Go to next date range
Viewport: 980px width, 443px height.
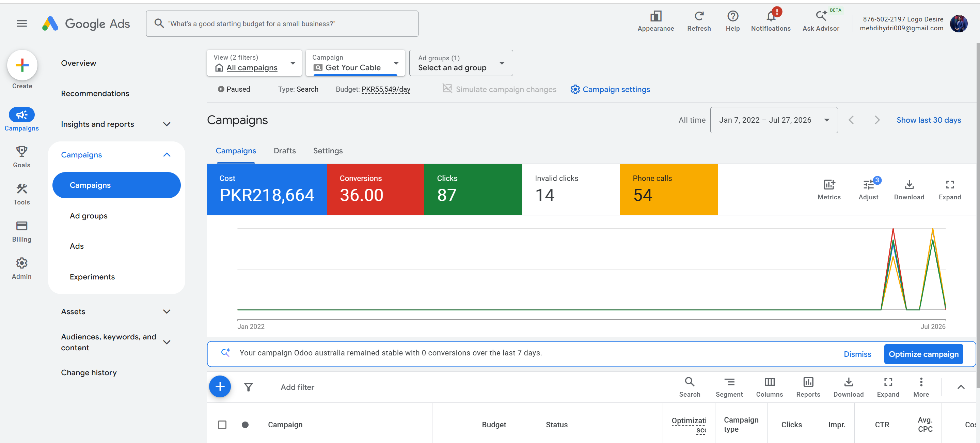(x=877, y=120)
